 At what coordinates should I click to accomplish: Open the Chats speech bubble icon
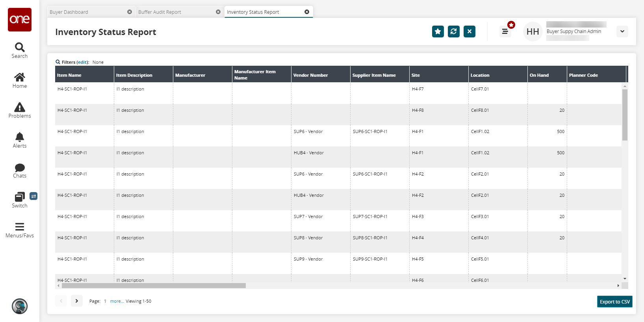(x=20, y=168)
